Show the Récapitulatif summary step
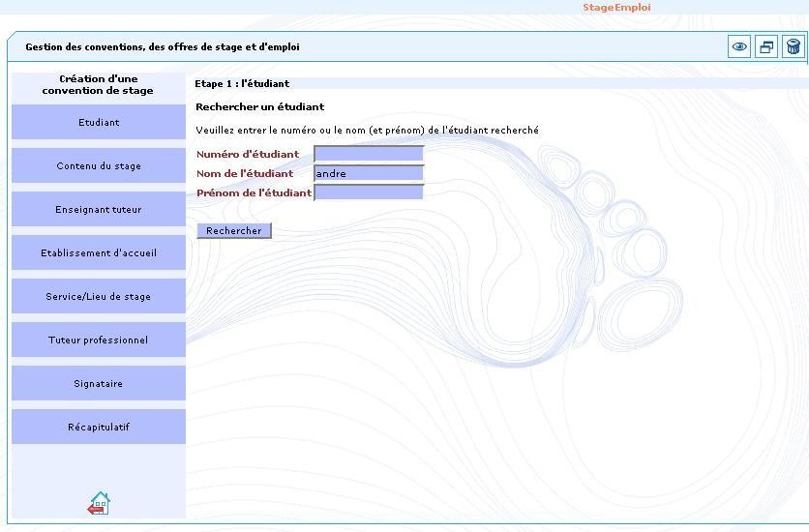Image resolution: width=809 pixels, height=532 pixels. click(99, 428)
